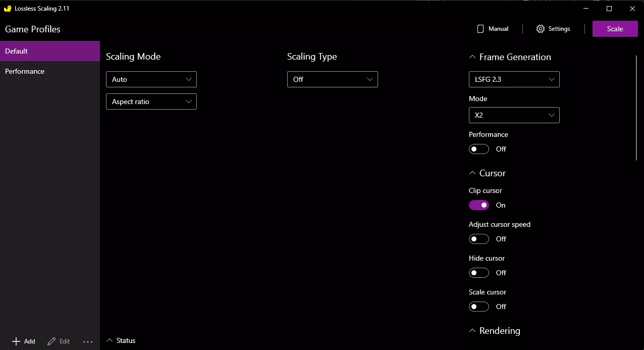Click the Game Profiles heading
This screenshot has width=644, height=350.
33,29
